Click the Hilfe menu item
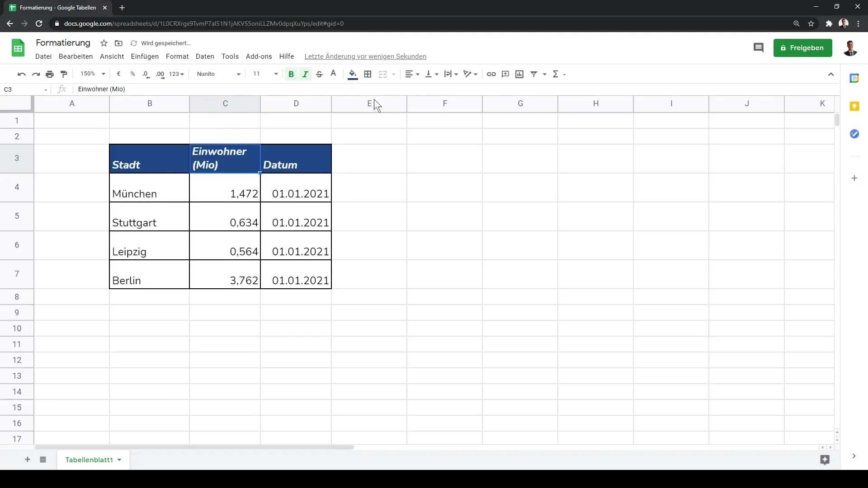 click(x=286, y=56)
